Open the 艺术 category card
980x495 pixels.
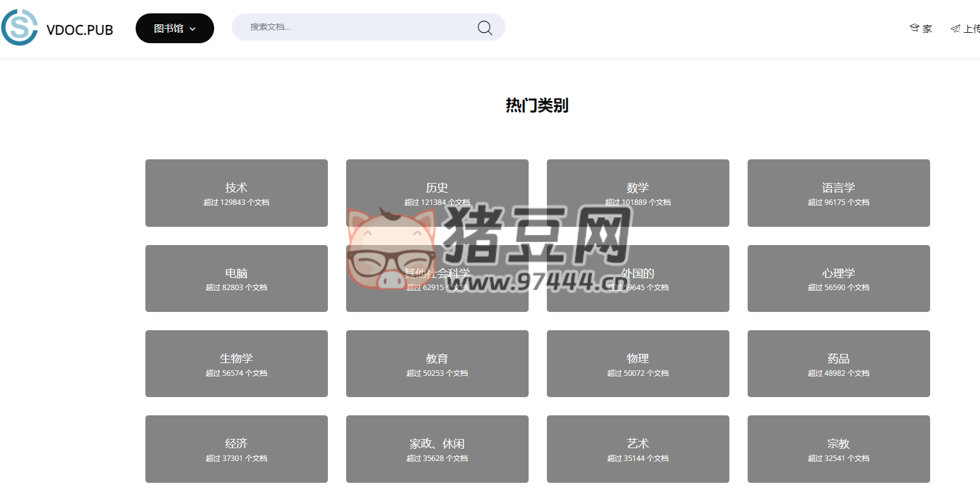point(638,449)
